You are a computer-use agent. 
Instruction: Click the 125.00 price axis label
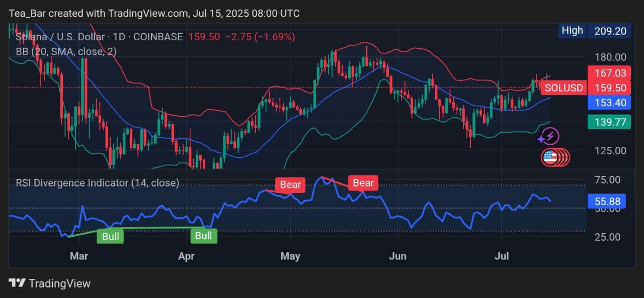click(x=609, y=150)
